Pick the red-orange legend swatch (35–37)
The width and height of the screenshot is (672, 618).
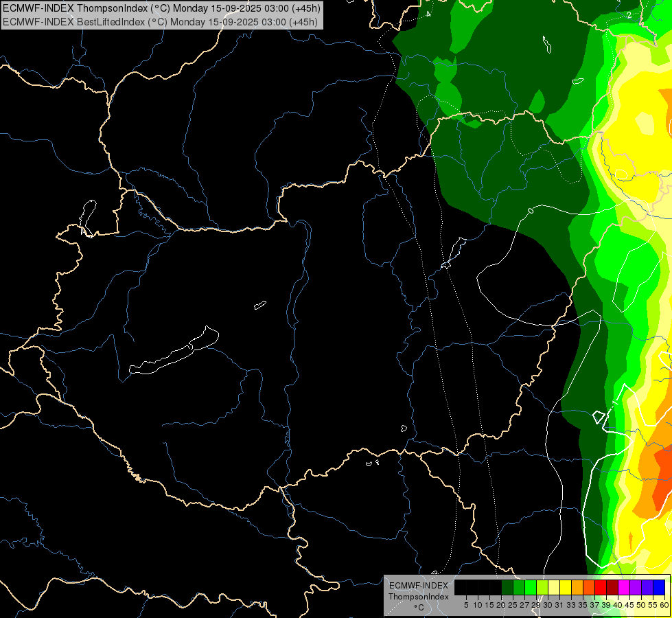tap(589, 587)
